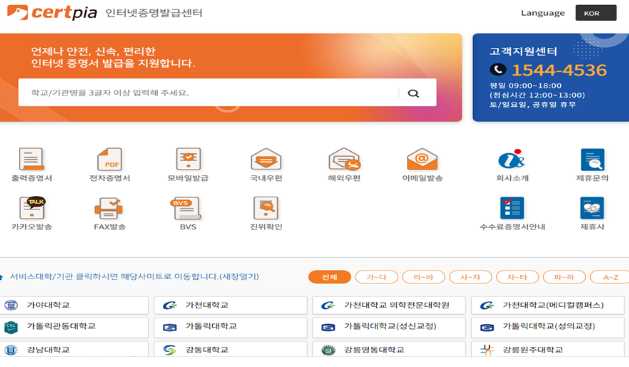629x367 pixels.
Task: Open the 진위확인 authenticity check icon
Action: 266,208
